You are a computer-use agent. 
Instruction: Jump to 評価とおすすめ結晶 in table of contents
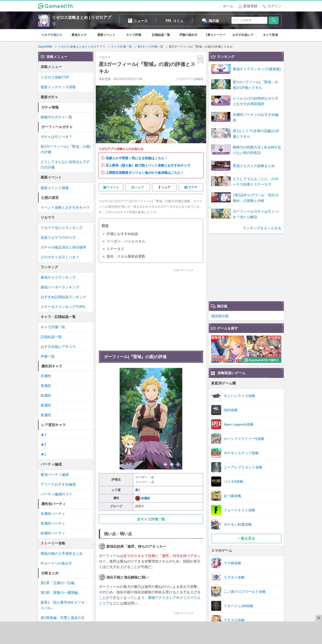coord(122,234)
